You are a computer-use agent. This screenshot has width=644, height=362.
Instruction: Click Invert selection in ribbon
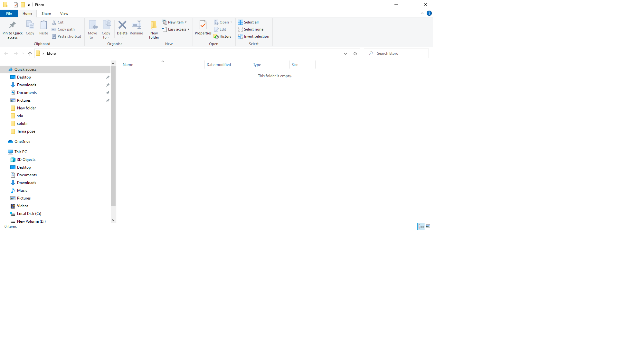point(254,36)
